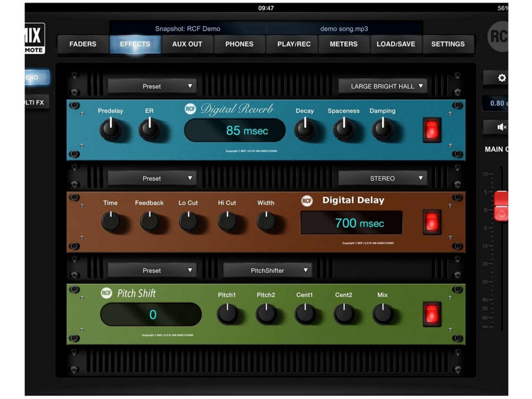Open the PitchShifter effect type dropdown
The image size is (532, 399).
click(x=267, y=270)
